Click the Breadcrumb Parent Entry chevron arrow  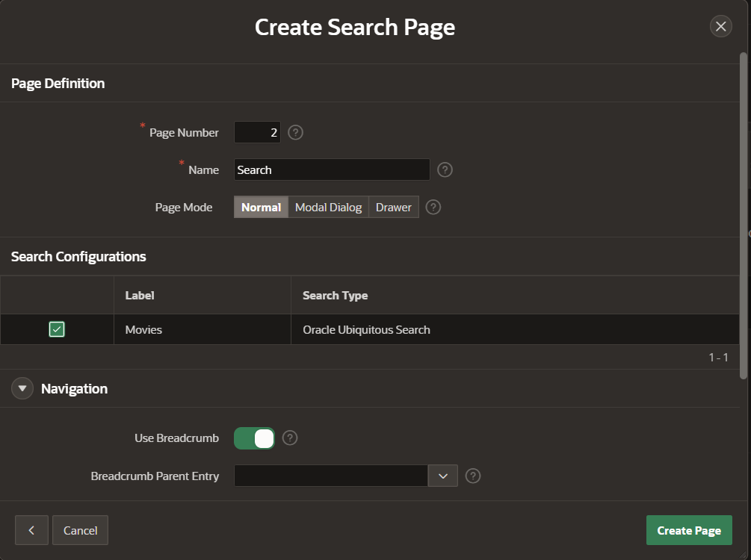(442, 476)
